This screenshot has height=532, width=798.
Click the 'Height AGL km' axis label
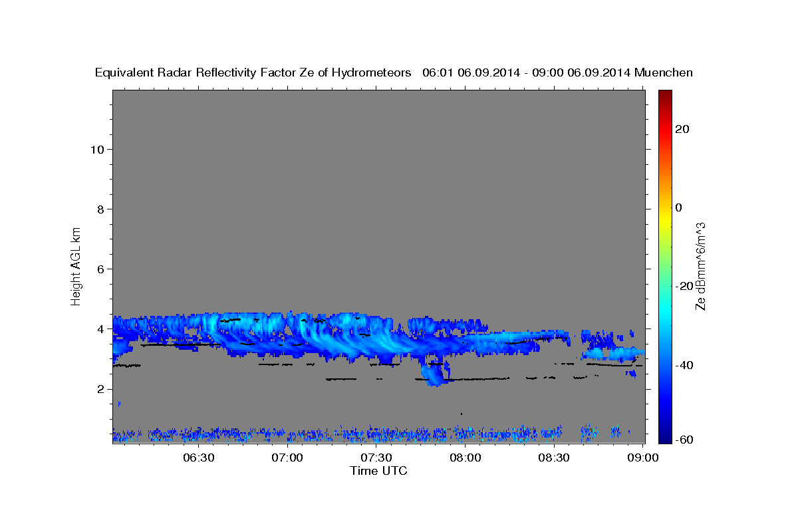76,265
